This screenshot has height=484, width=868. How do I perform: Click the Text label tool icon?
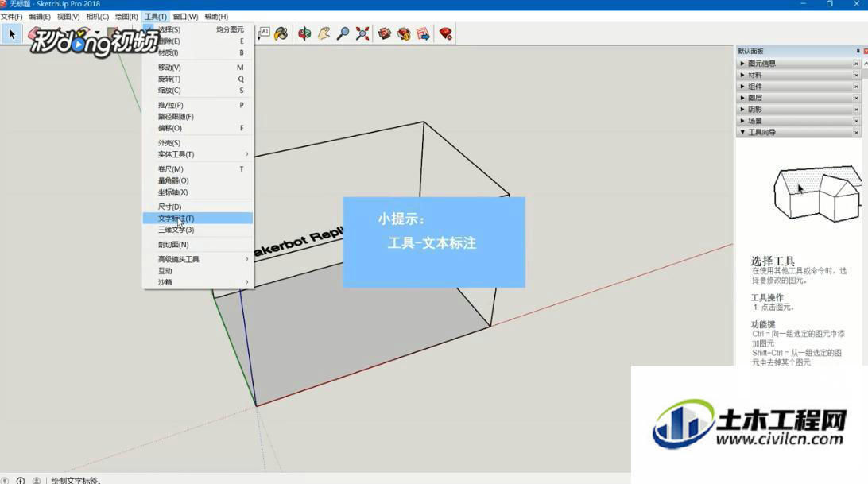[x=264, y=33]
